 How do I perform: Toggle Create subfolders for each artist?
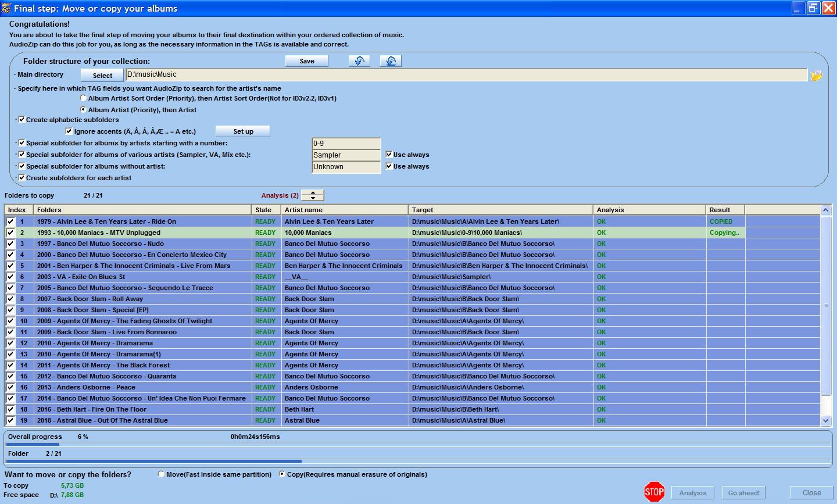22,178
